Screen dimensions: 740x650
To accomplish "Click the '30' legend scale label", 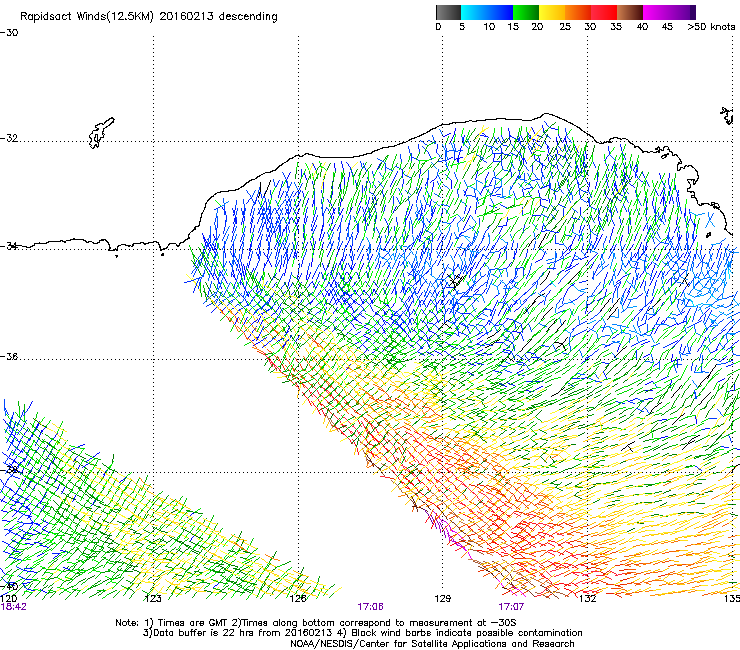I will click(590, 27).
